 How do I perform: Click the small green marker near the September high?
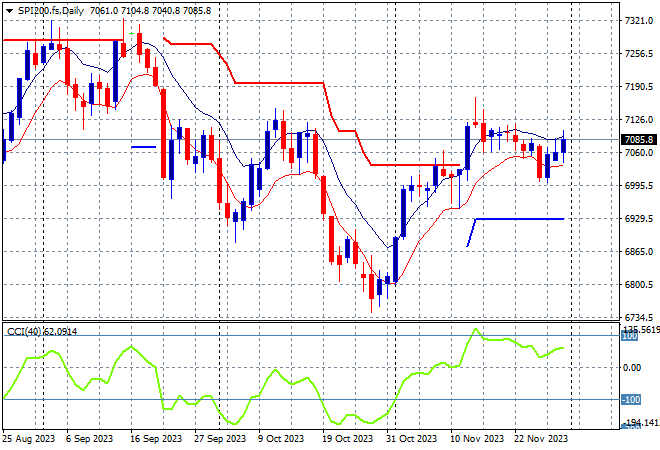131,33
